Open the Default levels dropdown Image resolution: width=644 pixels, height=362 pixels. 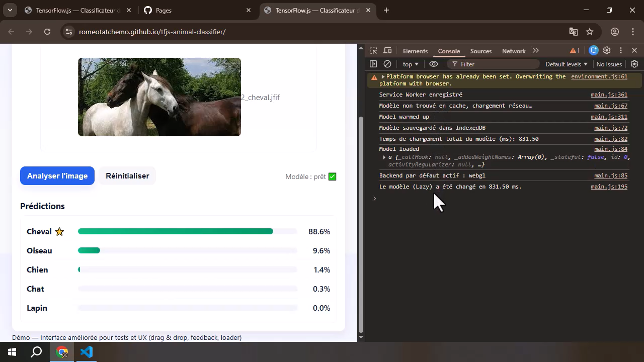566,64
